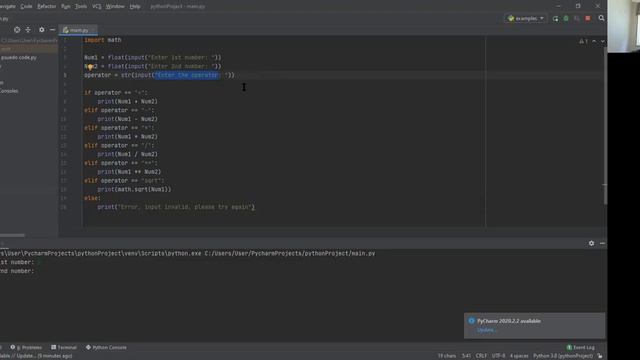Switch to the main.py editor tab
This screenshot has height=360, width=640.
click(78, 30)
